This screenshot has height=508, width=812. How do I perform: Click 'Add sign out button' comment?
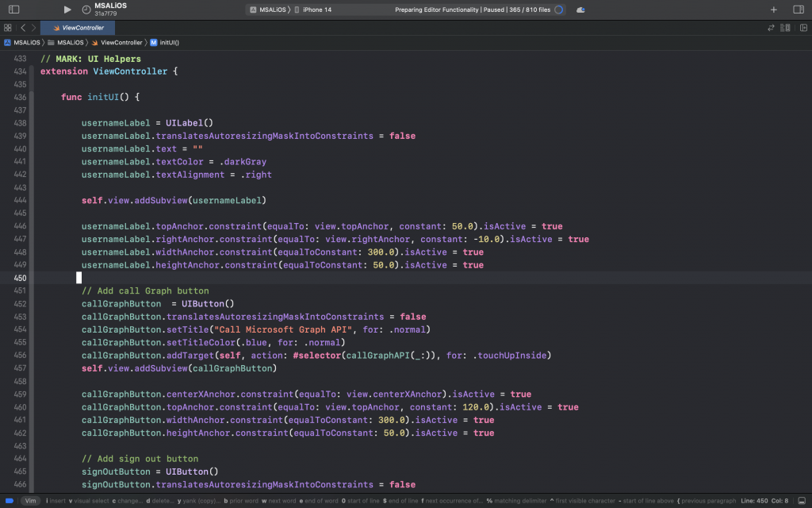140,459
